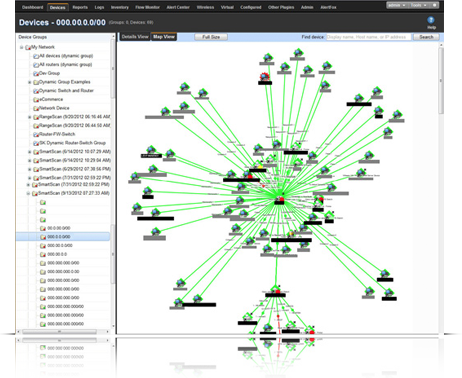Switch to the Details View tab
Screen dimensions: 462x378
[x=135, y=37]
